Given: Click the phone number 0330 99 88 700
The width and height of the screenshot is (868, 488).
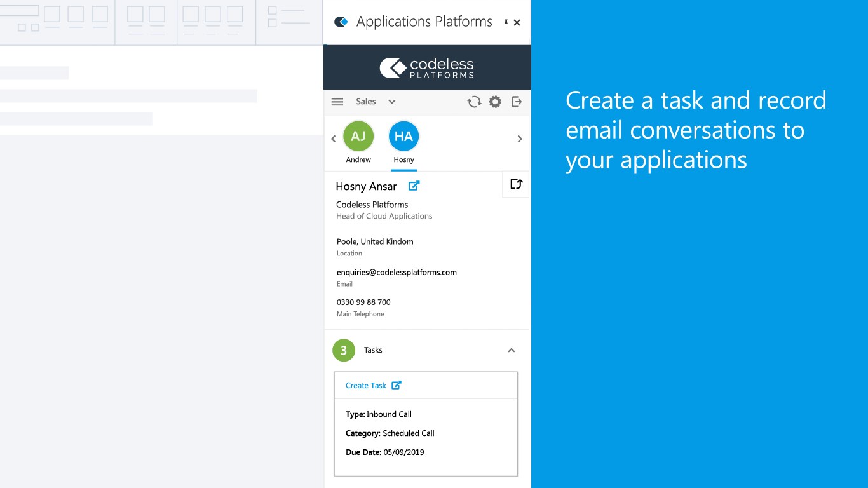Looking at the screenshot, I should 363,302.
